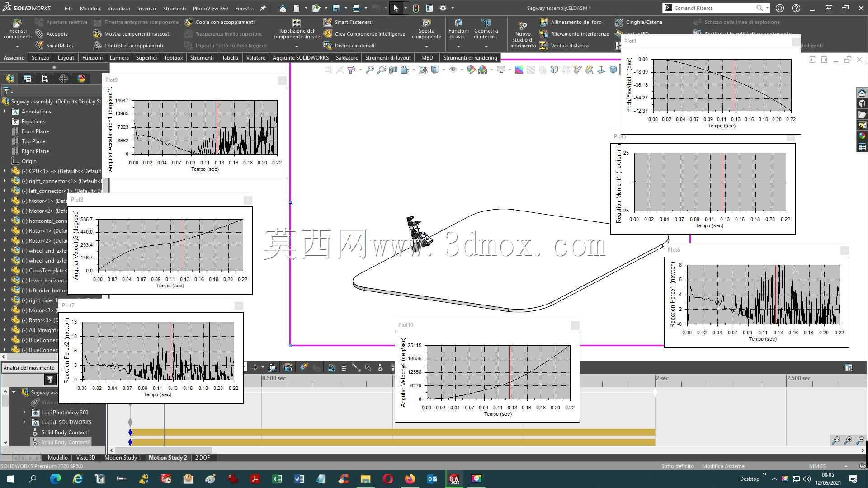The image size is (868, 488).
Task: Click the Zoom to Fit view icon
Action: tap(370, 70)
